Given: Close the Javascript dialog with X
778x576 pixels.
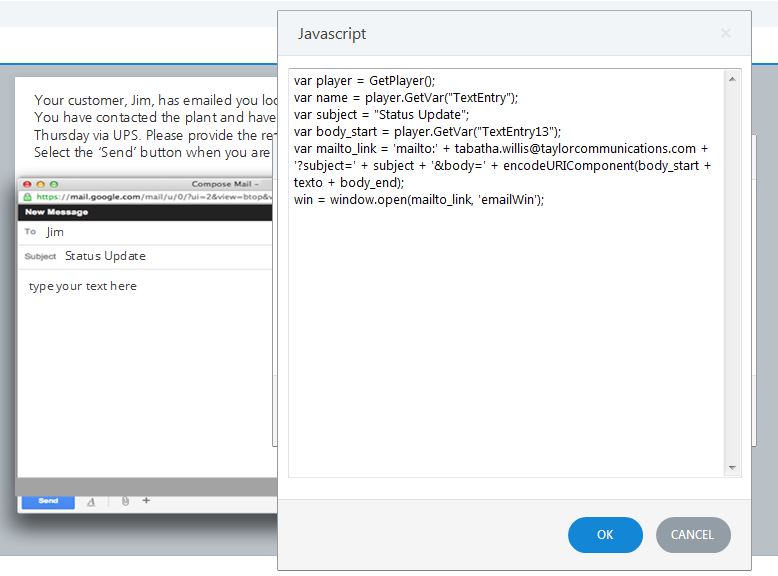Looking at the screenshot, I should click(x=726, y=33).
